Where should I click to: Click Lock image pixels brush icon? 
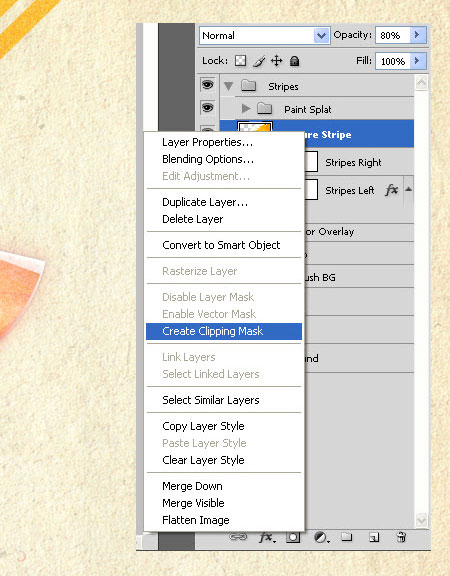pos(259,61)
